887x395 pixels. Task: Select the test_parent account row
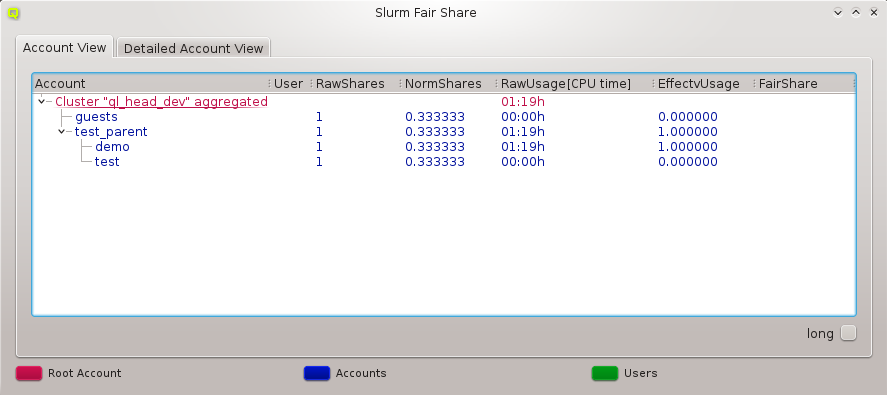point(444,132)
